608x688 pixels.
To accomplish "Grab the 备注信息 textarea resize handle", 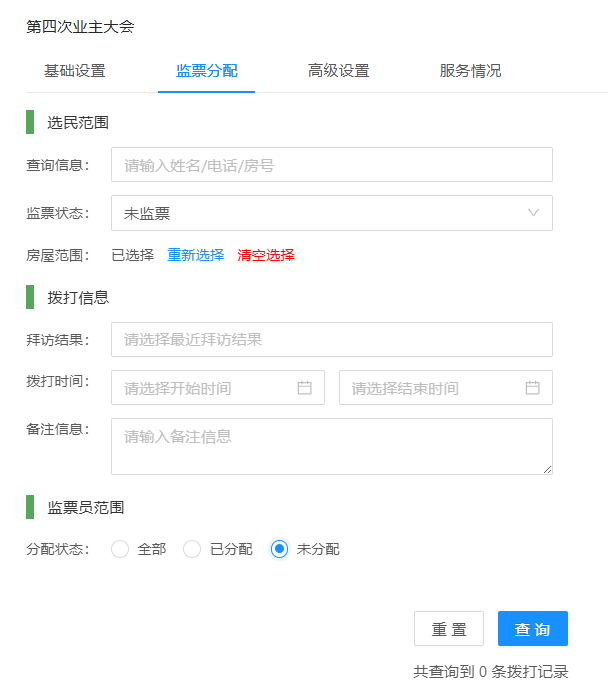I will click(547, 469).
